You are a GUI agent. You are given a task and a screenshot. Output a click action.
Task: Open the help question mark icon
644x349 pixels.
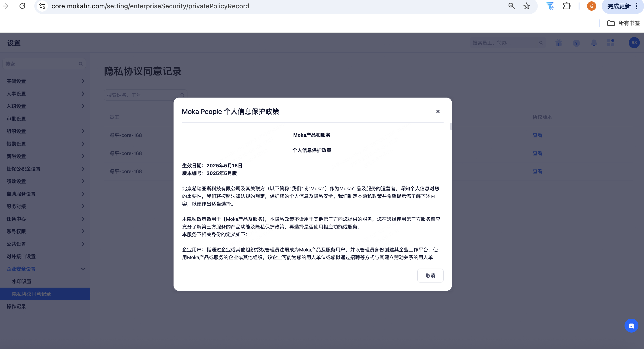(x=576, y=43)
